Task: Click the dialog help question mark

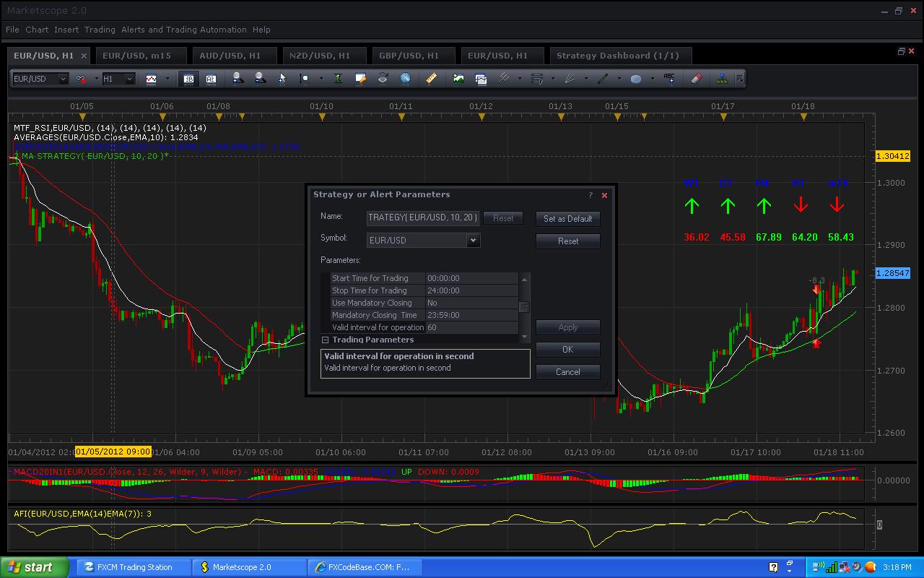Action: tap(590, 195)
